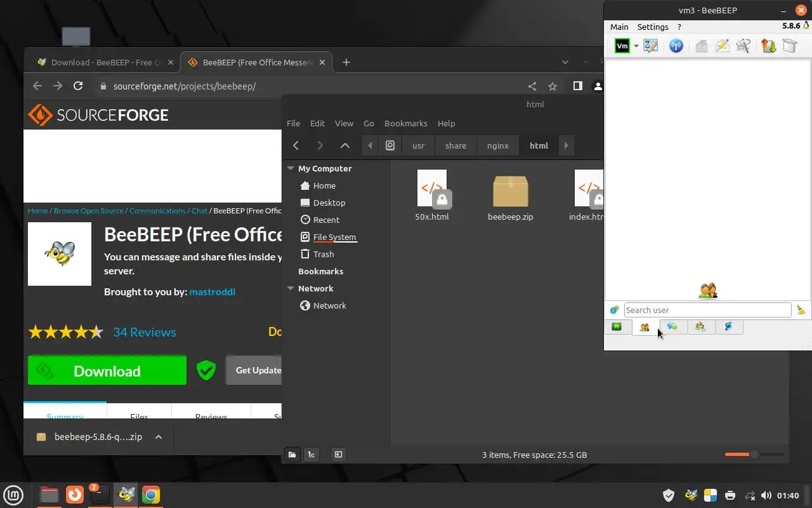Open the mastroddl author link
Image resolution: width=812 pixels, height=508 pixels.
point(213,292)
